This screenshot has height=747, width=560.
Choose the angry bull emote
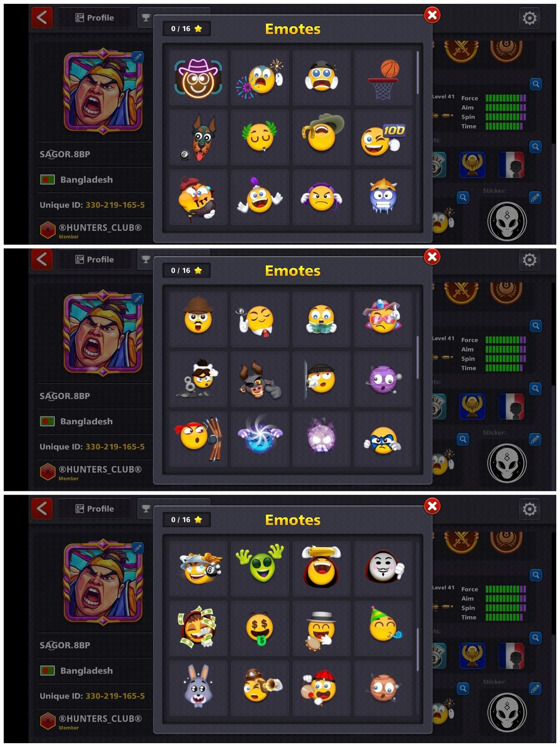[x=260, y=379]
